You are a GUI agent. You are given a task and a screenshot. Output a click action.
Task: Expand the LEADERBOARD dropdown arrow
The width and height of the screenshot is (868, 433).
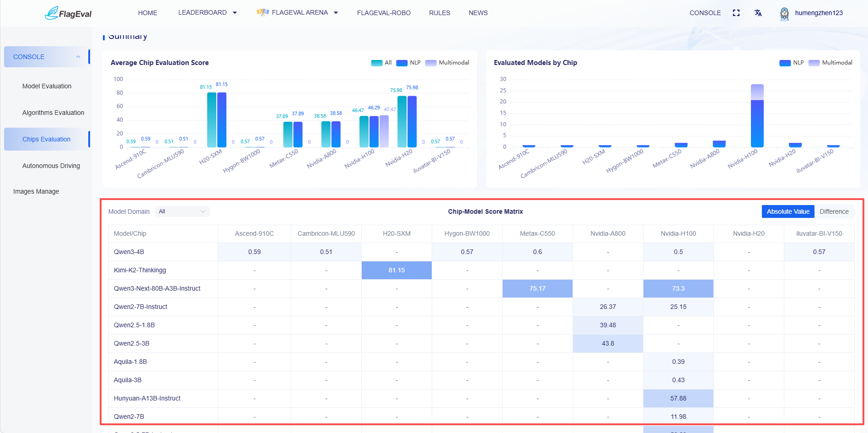pos(235,13)
